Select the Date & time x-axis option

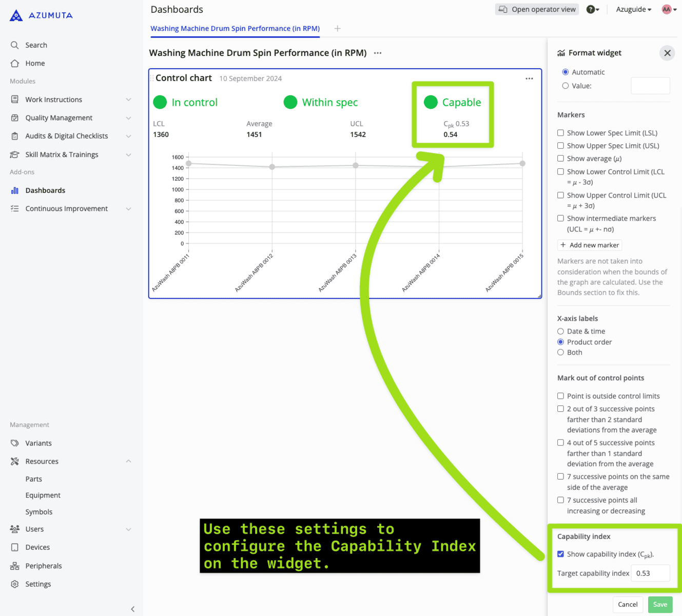click(x=560, y=331)
